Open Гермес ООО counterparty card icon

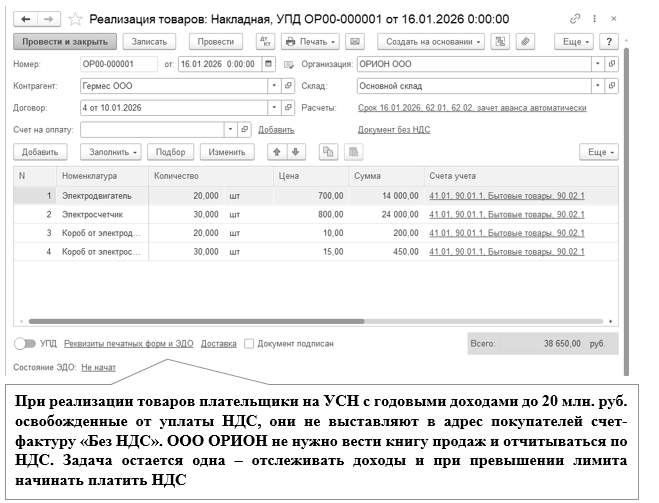[288, 86]
